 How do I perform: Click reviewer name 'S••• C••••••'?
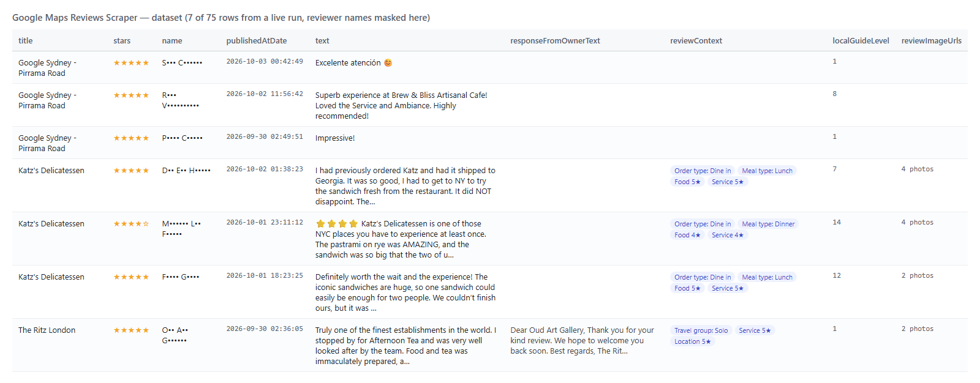[182, 62]
